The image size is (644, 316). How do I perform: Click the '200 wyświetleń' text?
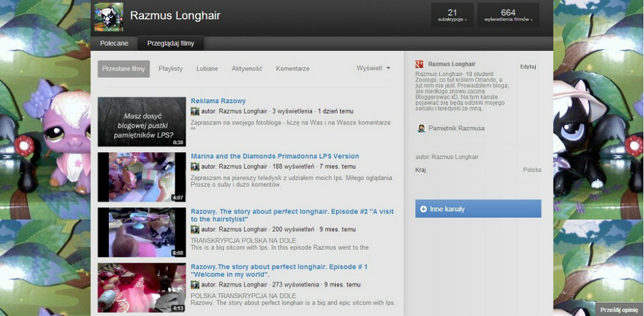click(x=293, y=229)
